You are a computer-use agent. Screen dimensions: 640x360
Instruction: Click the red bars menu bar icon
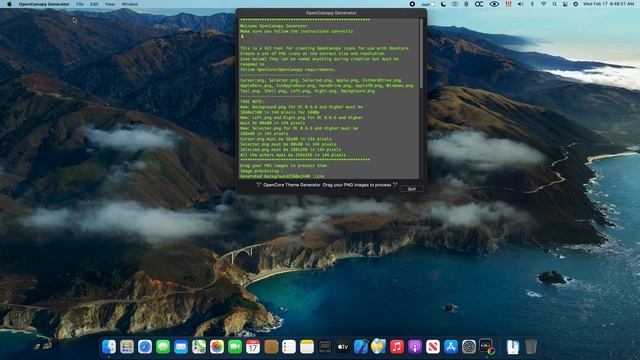508,4
